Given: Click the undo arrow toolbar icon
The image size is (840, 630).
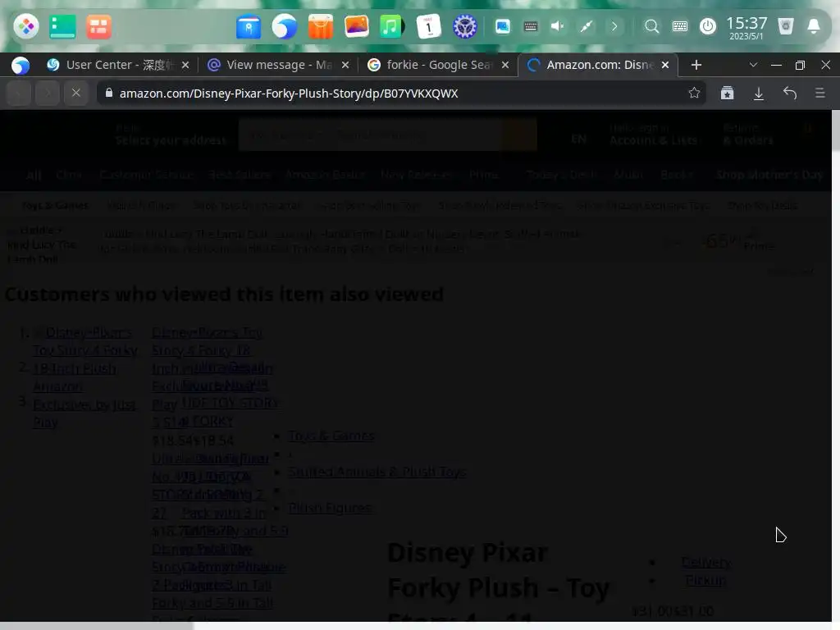Looking at the screenshot, I should point(790,94).
